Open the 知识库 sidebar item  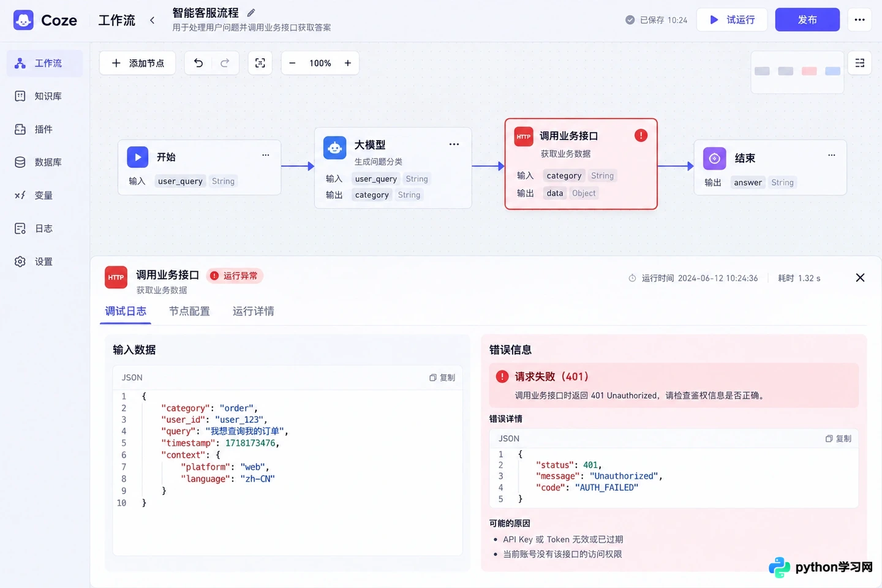pos(44,96)
